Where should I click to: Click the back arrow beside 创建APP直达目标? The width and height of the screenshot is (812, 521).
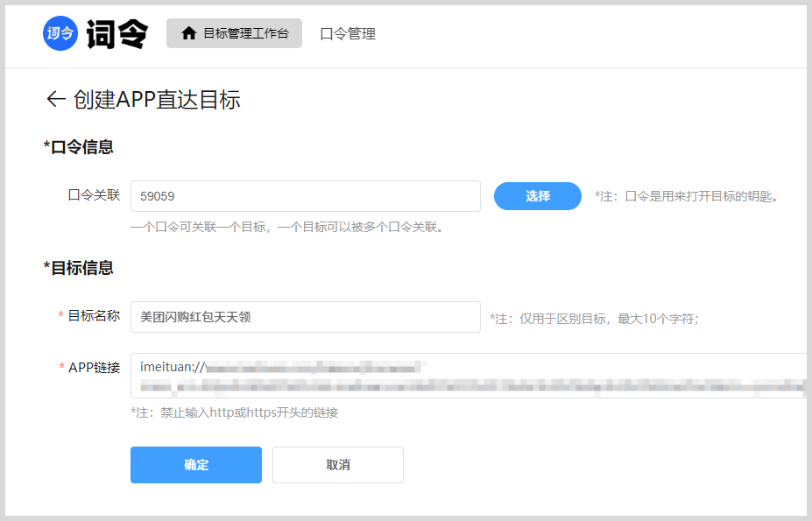(54, 100)
